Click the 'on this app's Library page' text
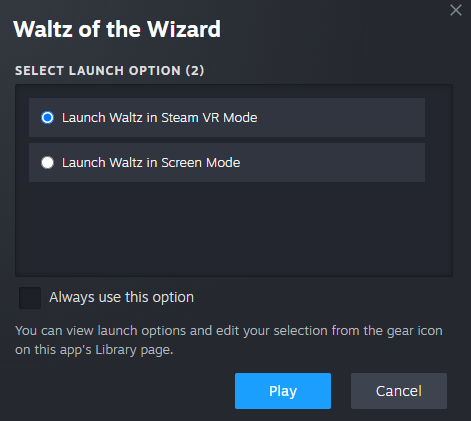 [x=94, y=350]
